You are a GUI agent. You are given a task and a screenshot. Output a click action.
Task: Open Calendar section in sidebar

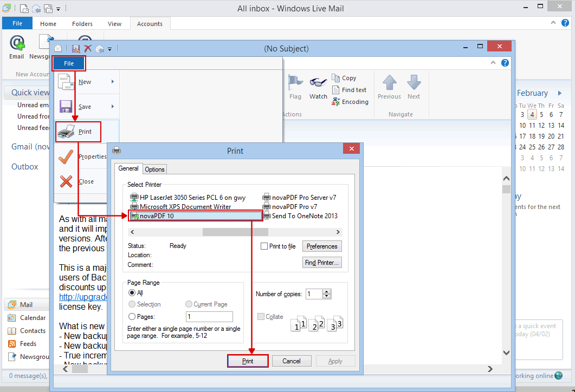[27, 318]
